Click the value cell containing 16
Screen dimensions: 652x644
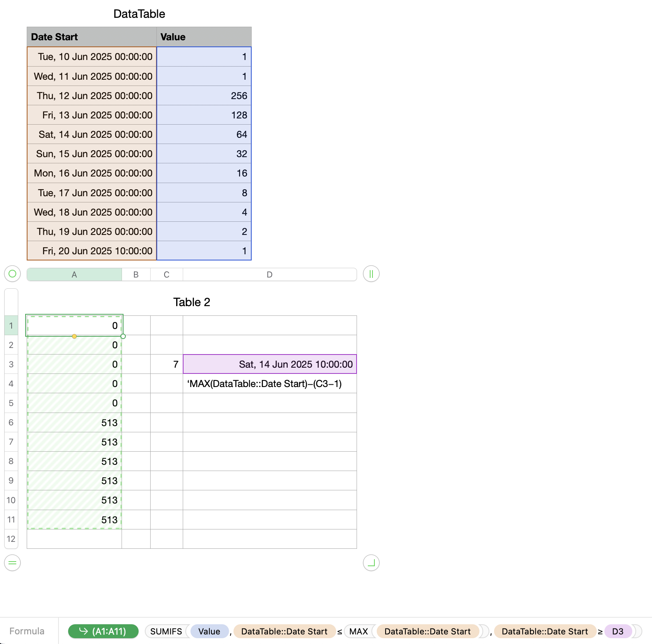click(x=204, y=173)
